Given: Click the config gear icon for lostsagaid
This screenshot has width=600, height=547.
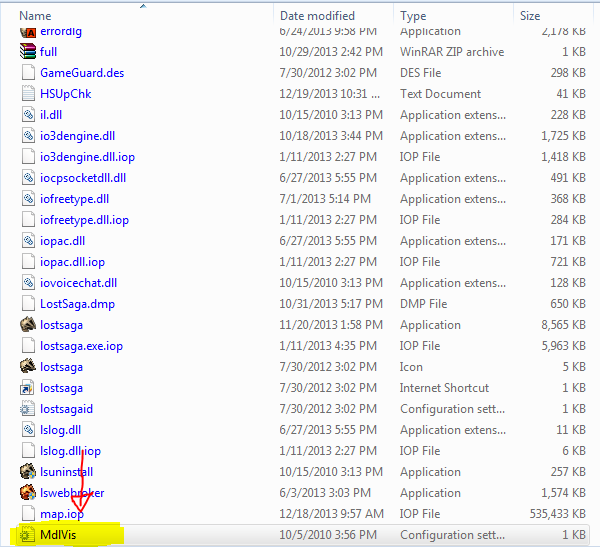Looking at the screenshot, I should point(28,409).
